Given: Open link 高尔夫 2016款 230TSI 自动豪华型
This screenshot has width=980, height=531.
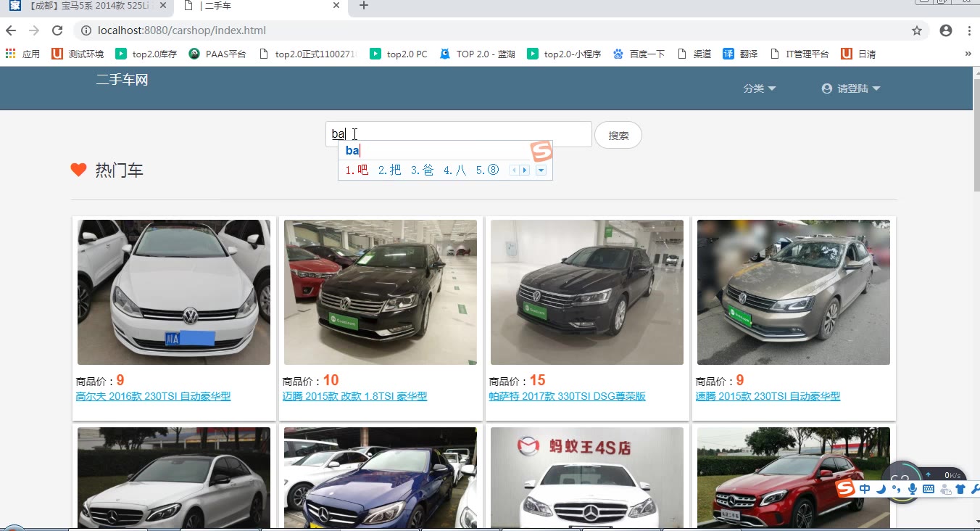Looking at the screenshot, I should pos(153,396).
